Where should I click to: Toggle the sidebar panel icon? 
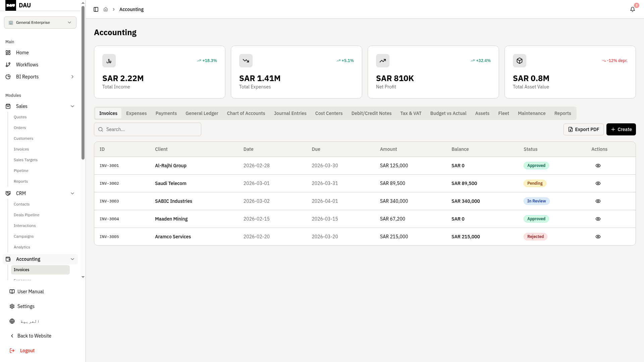click(x=96, y=9)
